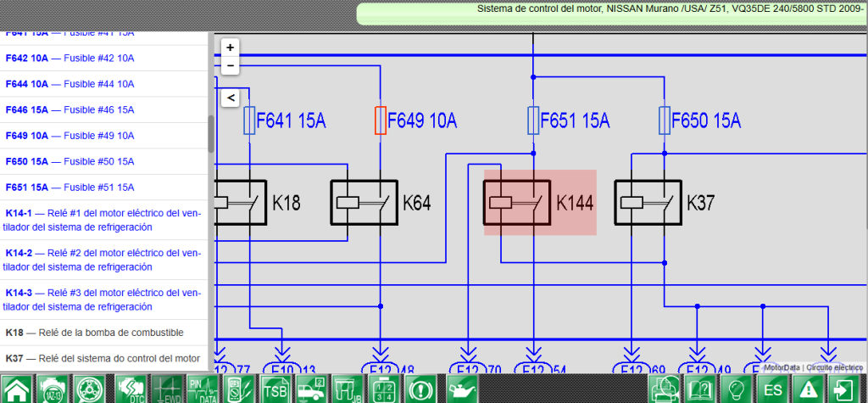Select K18 fuel pump relay entry
The image size is (868, 403).
coord(104,333)
